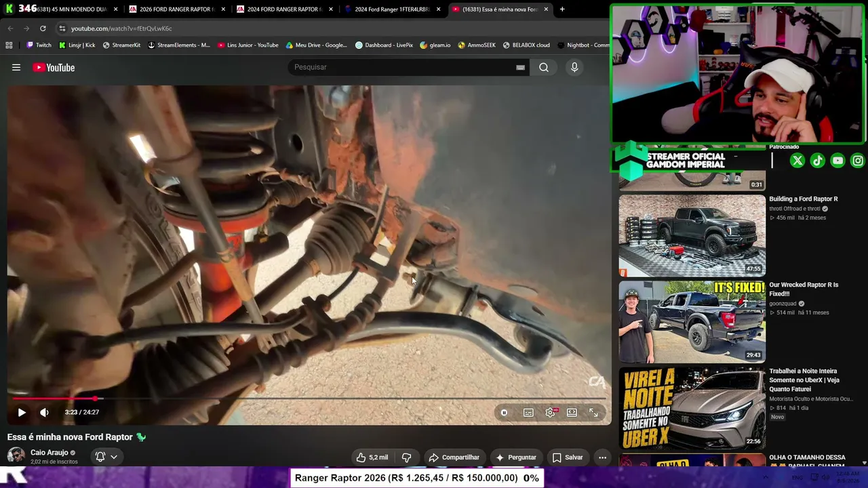Switch to the 2024 FORD RANGER RAPTOR tab
This screenshot has width=868, height=488.
pyautogui.click(x=283, y=9)
